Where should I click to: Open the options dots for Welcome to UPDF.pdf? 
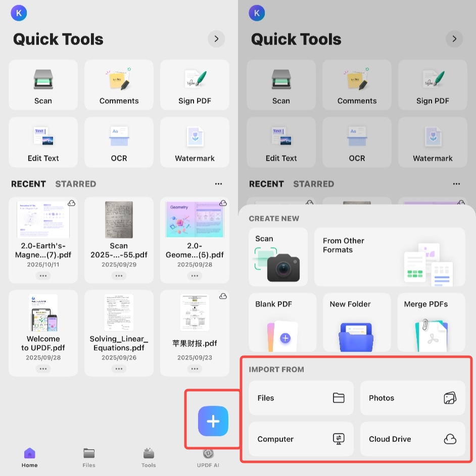[x=43, y=369]
